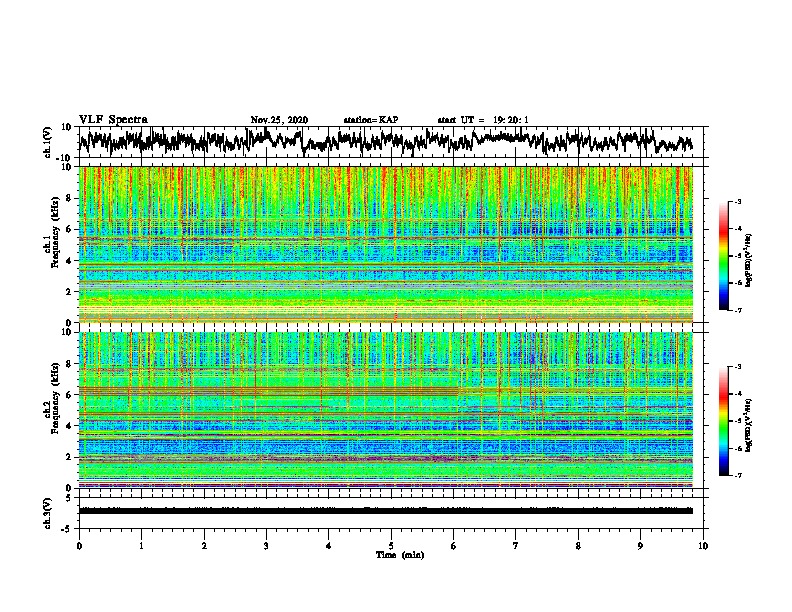Click the "2" kHz tick of ch.2 spectrogram
Viewport: 792px width, 612px height.
(69, 457)
